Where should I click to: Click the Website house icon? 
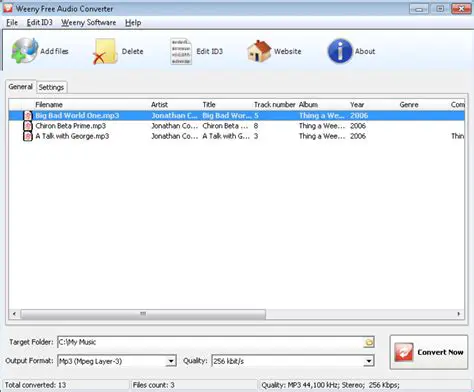[259, 51]
